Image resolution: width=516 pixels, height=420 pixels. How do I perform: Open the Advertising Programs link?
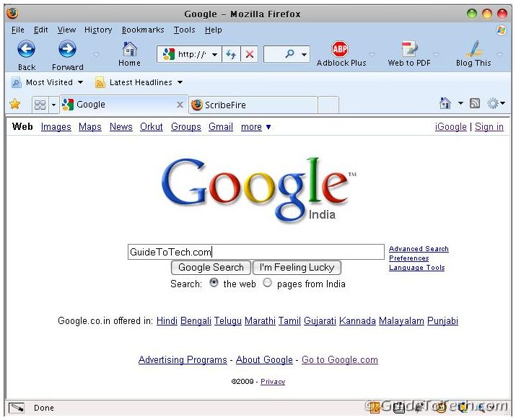pyautogui.click(x=183, y=360)
